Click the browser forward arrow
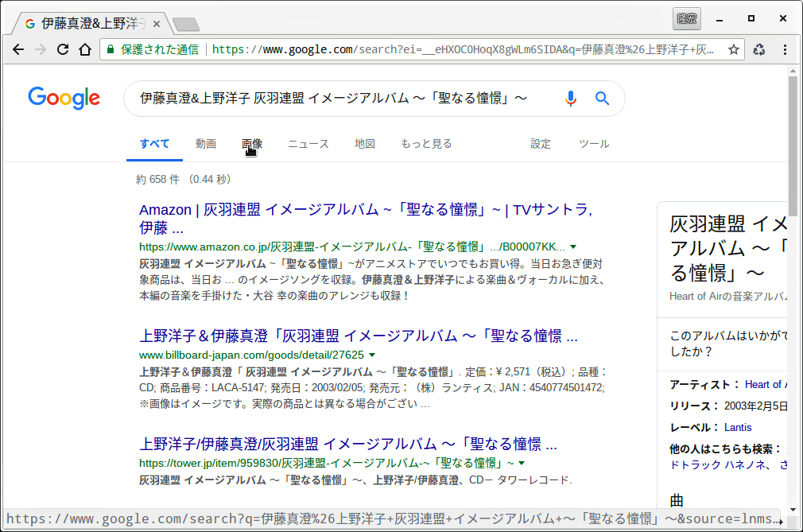The height and width of the screenshot is (532, 803). pyautogui.click(x=41, y=49)
